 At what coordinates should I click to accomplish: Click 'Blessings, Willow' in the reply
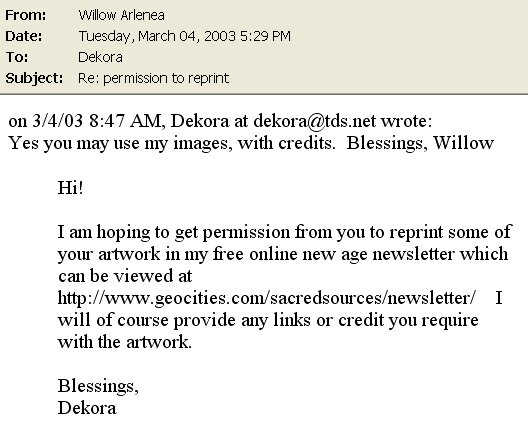[x=420, y=143]
